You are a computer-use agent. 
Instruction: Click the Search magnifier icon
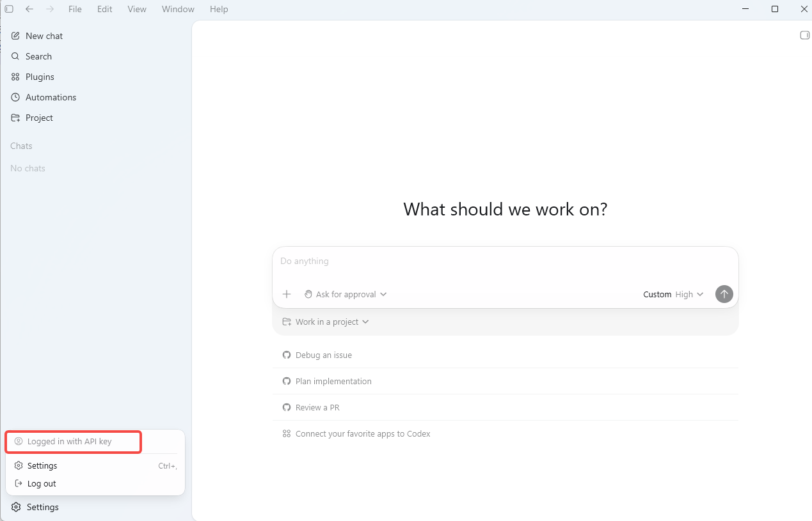coord(16,56)
